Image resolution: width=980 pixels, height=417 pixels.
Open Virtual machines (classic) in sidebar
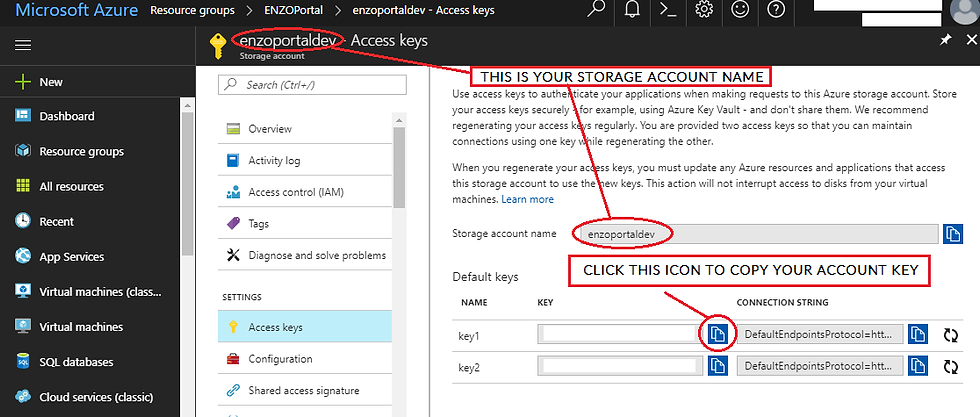90,291
